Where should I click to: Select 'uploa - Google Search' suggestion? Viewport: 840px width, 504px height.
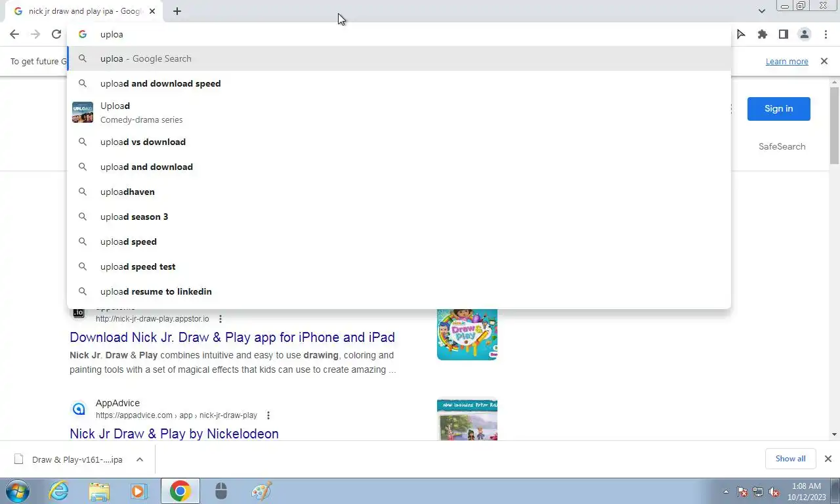coord(399,58)
